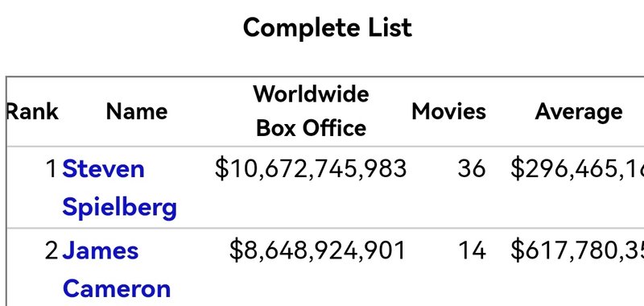Sort table by the Rank column header

[x=33, y=111]
